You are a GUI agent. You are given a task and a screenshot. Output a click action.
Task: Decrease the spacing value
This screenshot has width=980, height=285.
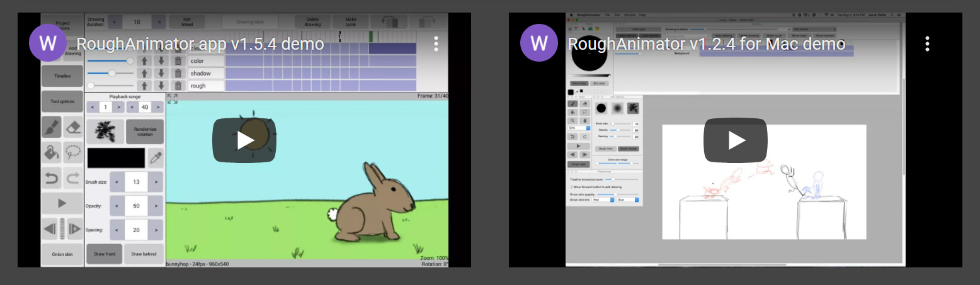tap(116, 230)
